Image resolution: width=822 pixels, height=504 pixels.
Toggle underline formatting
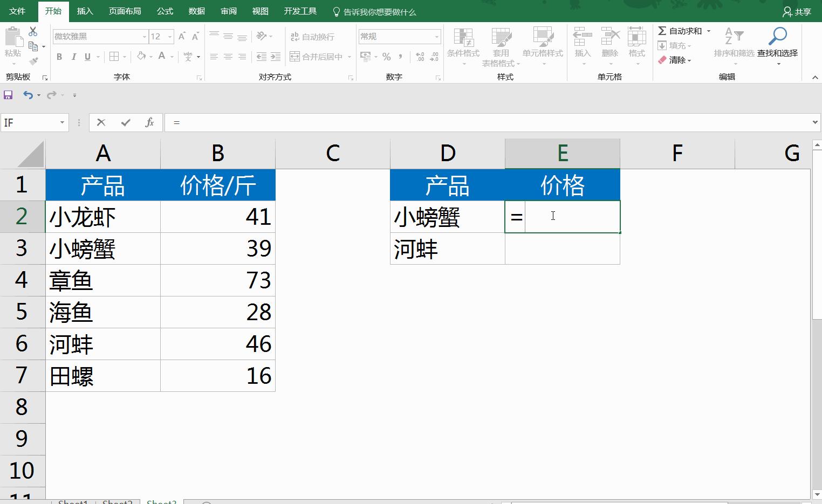pyautogui.click(x=87, y=56)
